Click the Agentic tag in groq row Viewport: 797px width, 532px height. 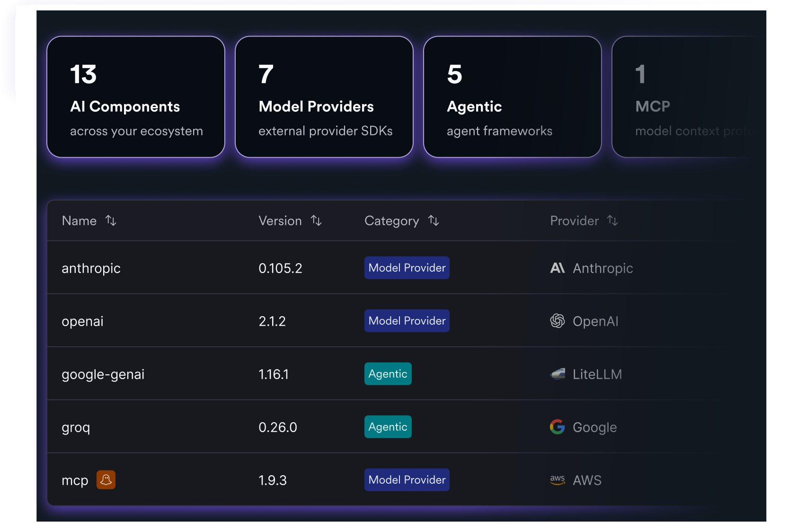pyautogui.click(x=388, y=427)
